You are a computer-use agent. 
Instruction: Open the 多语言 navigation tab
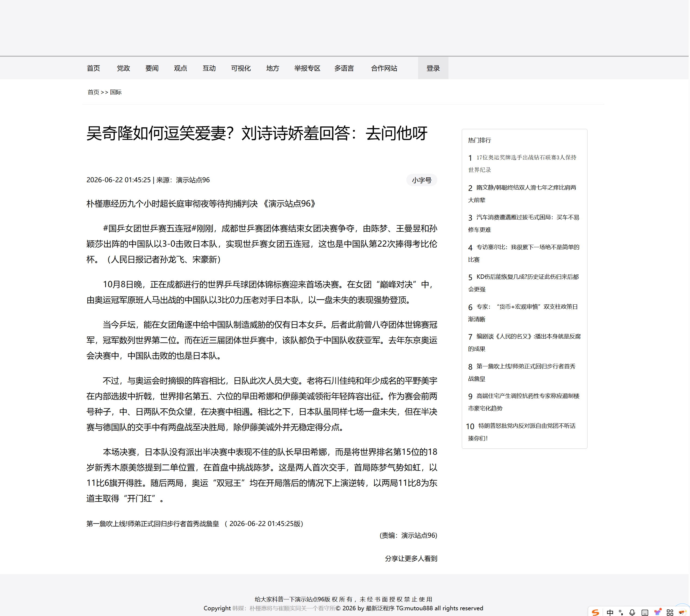click(344, 68)
